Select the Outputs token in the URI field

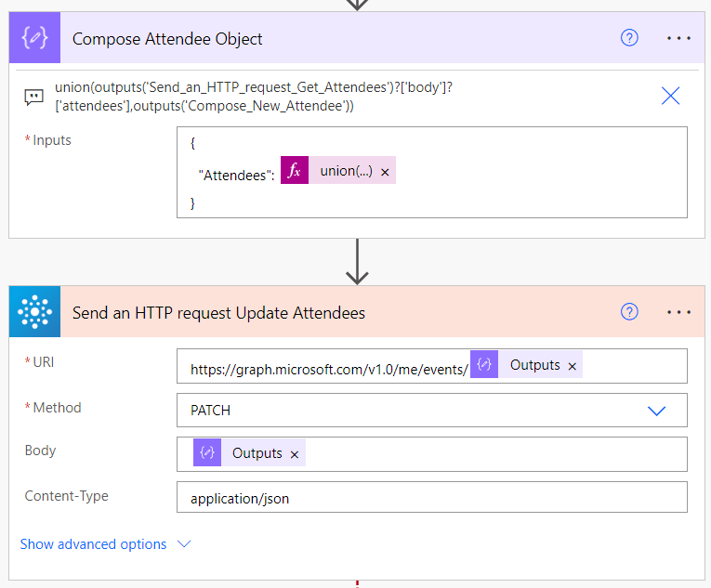pos(525,366)
